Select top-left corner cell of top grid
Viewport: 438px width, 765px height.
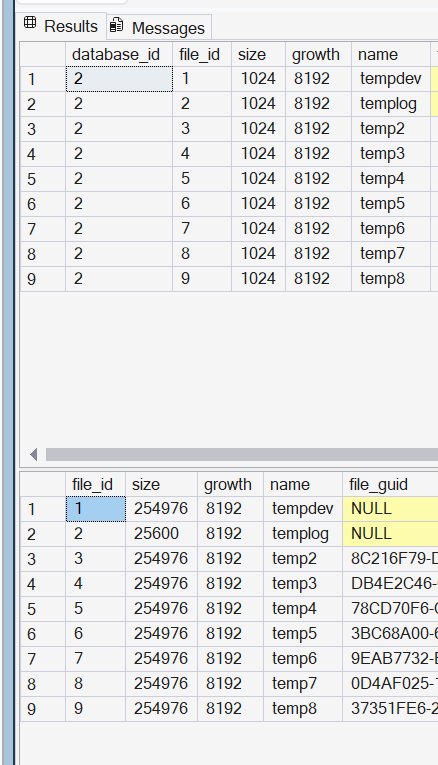tap(43, 55)
